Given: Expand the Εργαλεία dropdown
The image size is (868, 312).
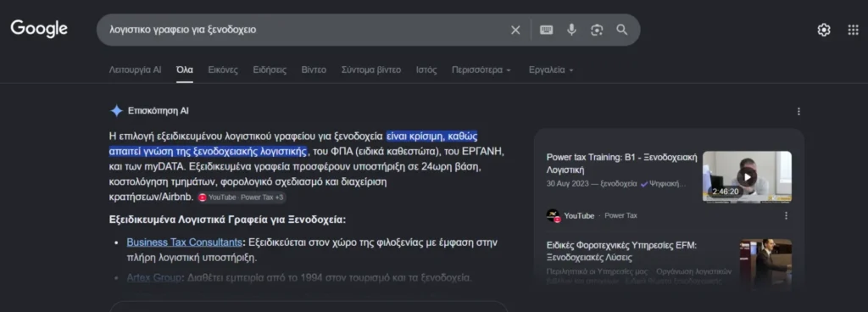Looking at the screenshot, I should click(551, 70).
